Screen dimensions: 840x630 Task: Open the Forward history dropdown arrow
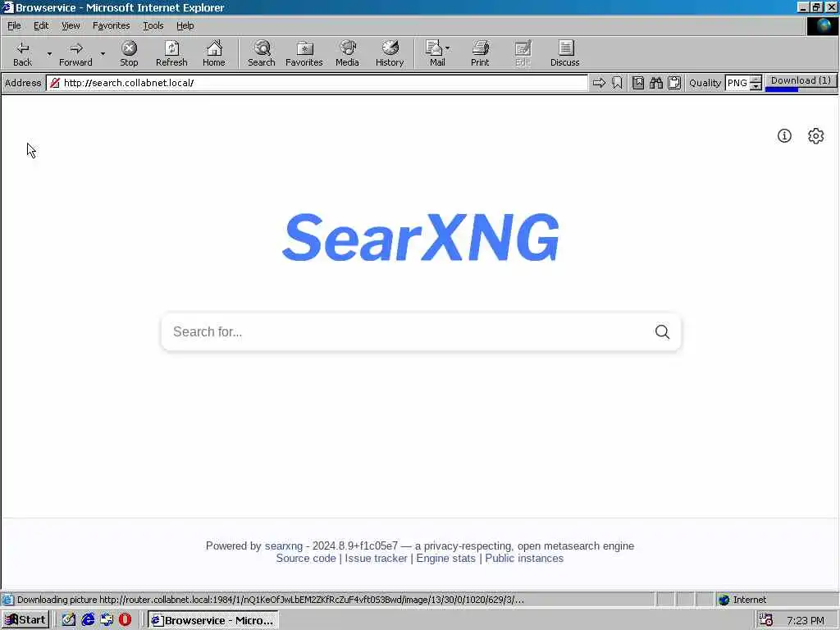tap(103, 53)
